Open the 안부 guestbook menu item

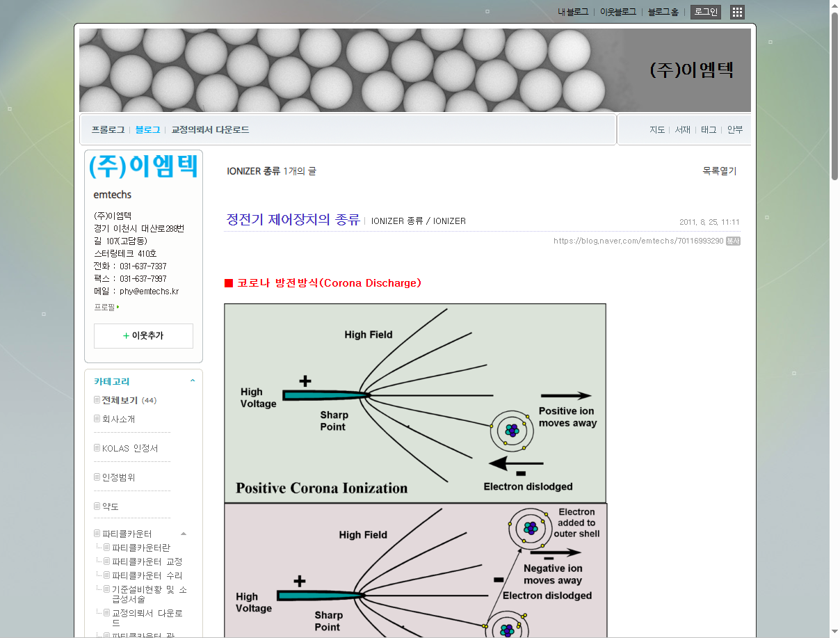click(x=735, y=130)
